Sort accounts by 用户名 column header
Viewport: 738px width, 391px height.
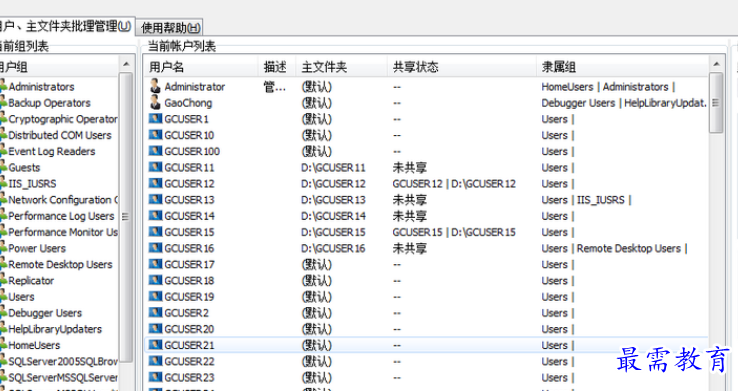click(201, 67)
